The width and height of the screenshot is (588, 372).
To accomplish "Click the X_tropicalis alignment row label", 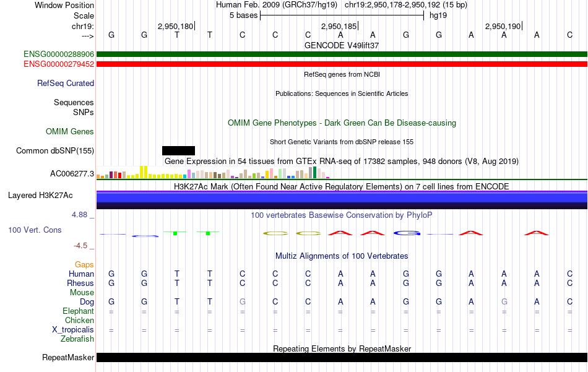I will [73, 330].
